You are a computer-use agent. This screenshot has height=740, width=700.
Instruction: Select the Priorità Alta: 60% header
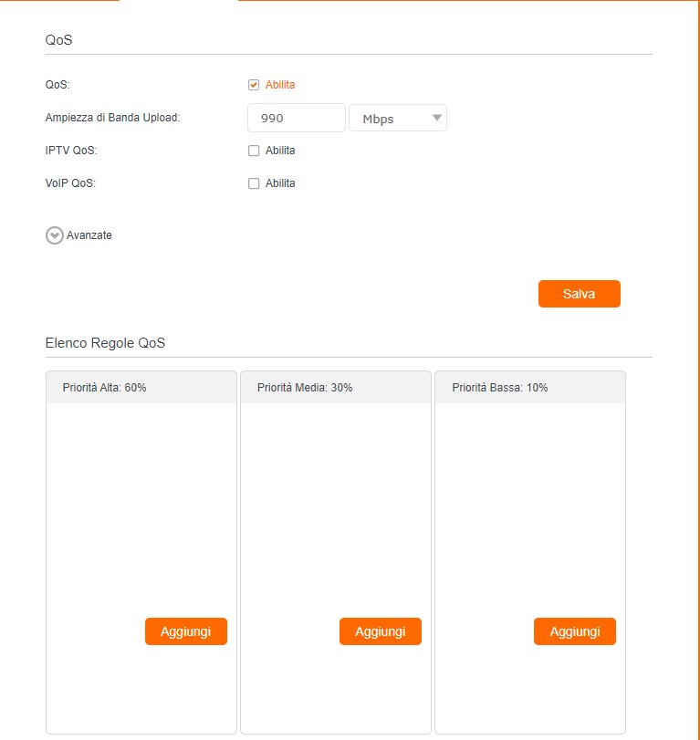tap(104, 388)
